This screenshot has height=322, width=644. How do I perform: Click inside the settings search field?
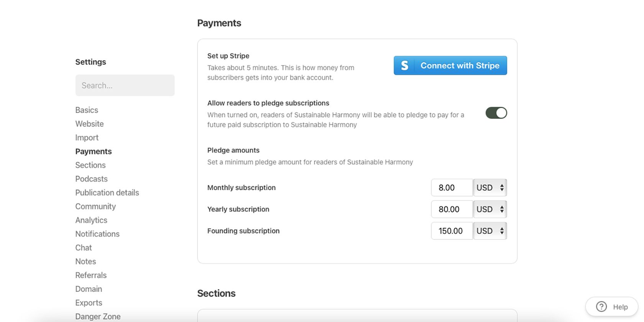[125, 85]
